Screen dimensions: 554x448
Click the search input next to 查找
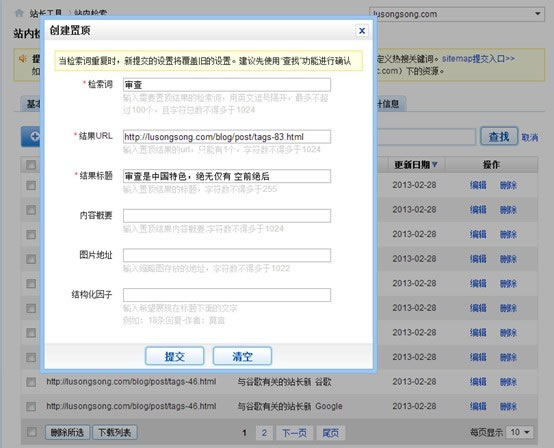(426, 137)
